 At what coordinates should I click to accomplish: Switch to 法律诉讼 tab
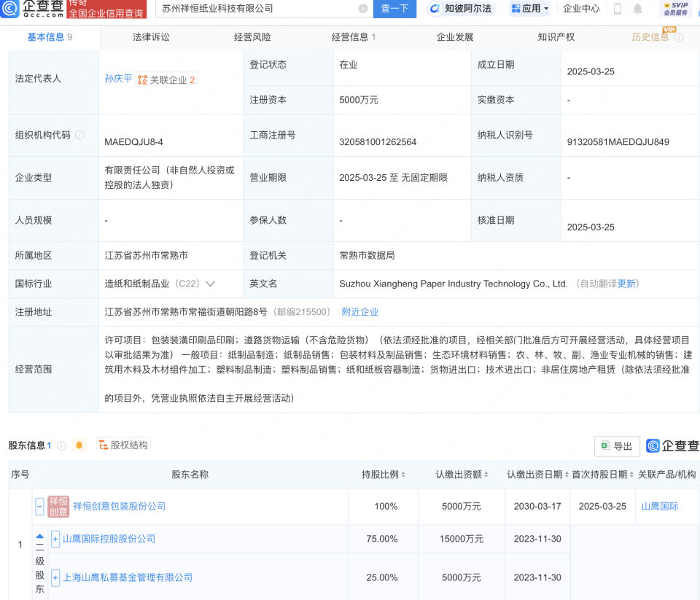coord(151,37)
